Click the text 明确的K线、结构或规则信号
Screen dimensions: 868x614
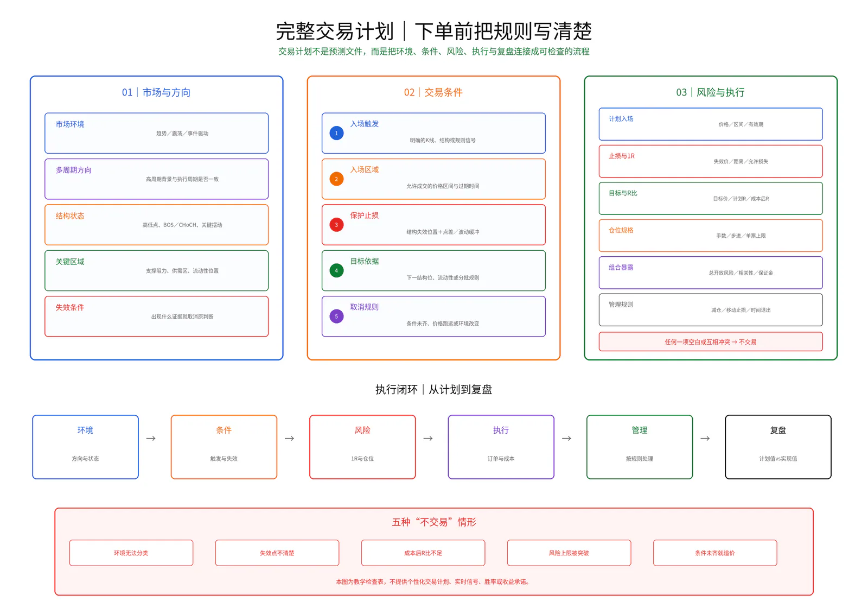coord(443,140)
